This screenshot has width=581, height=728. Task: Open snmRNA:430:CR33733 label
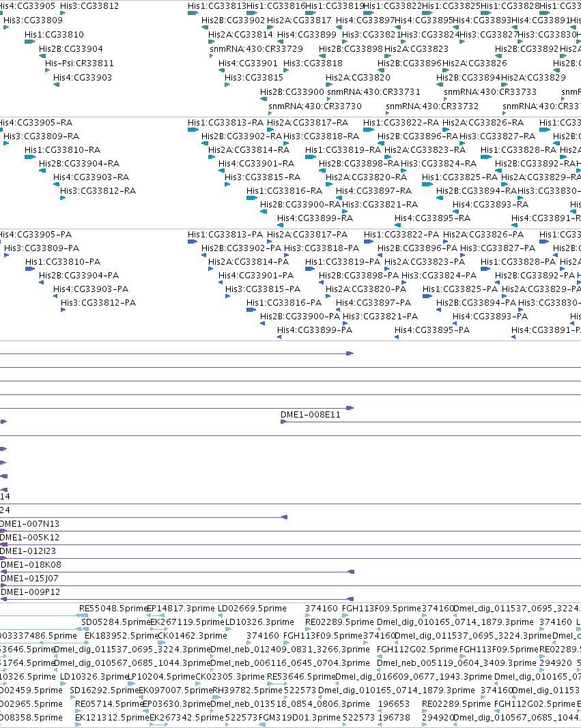coord(490,92)
